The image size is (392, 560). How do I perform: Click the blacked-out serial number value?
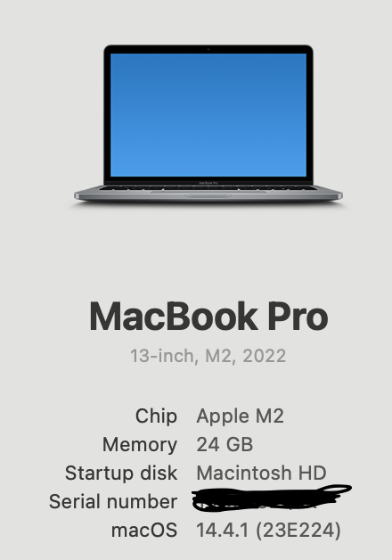click(271, 498)
